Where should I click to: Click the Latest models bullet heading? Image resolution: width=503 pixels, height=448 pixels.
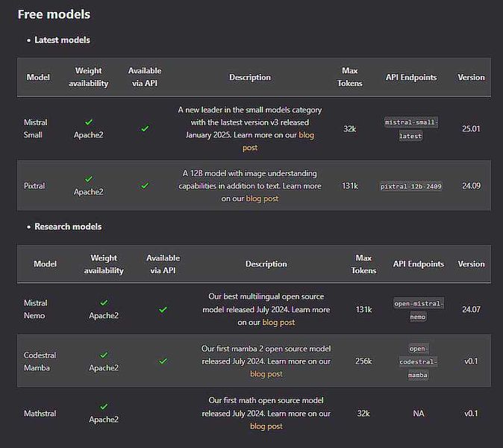(62, 40)
